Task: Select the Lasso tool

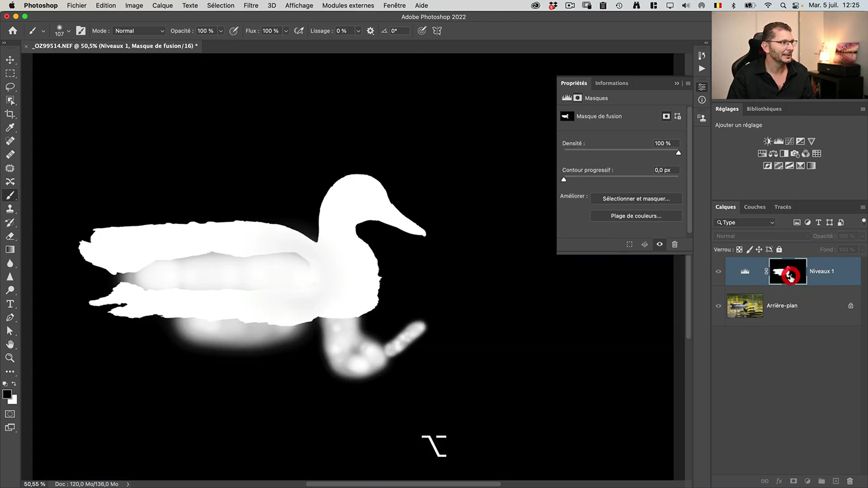Action: pos(10,87)
